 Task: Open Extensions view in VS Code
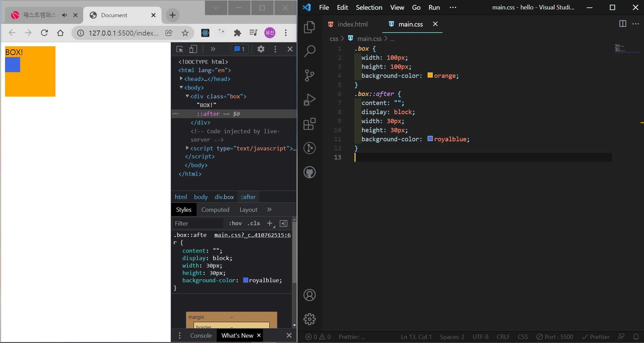(x=309, y=124)
